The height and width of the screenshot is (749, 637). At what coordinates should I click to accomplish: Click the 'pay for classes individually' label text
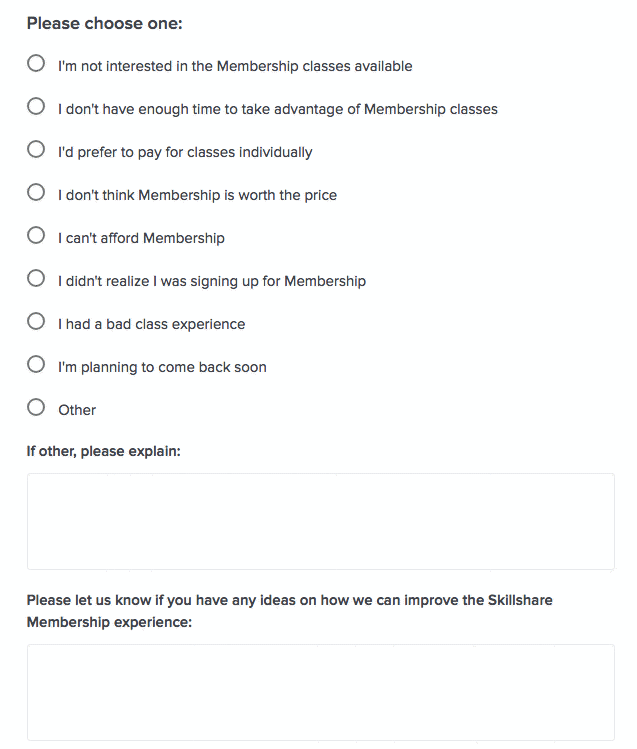[x=185, y=152]
